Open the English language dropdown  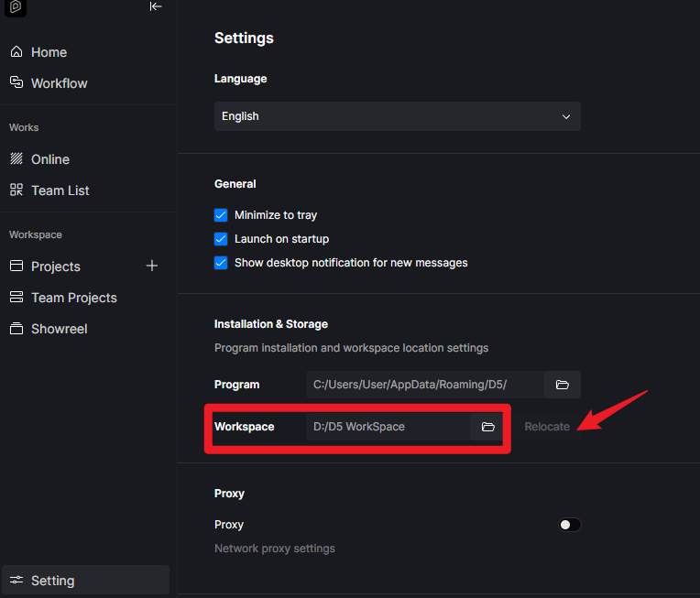point(398,116)
